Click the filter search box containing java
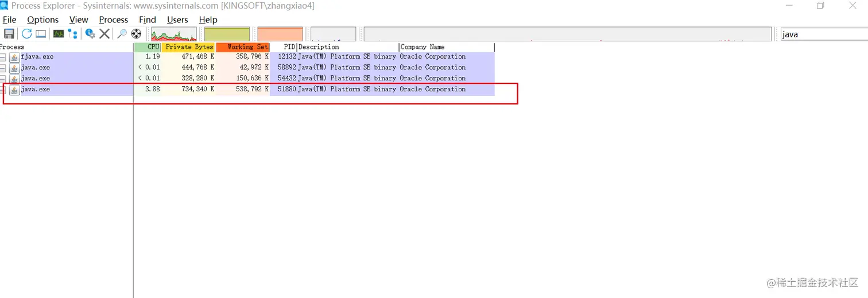This screenshot has height=298, width=868. (x=824, y=34)
